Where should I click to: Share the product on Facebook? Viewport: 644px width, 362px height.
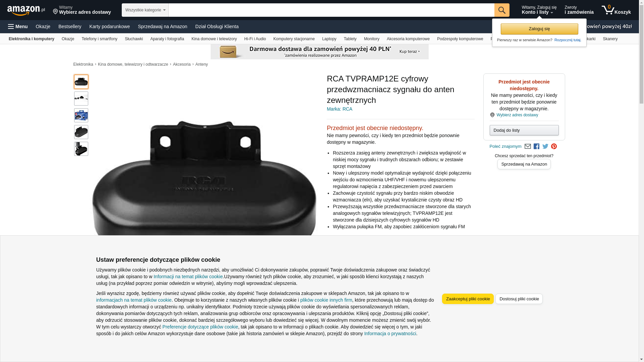536,146
